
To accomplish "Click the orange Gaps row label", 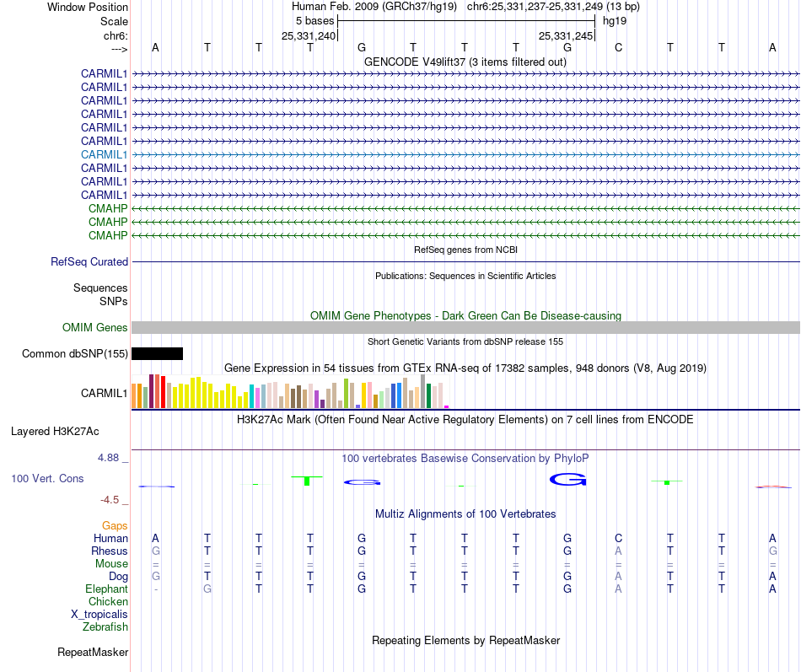I will 115,526.
